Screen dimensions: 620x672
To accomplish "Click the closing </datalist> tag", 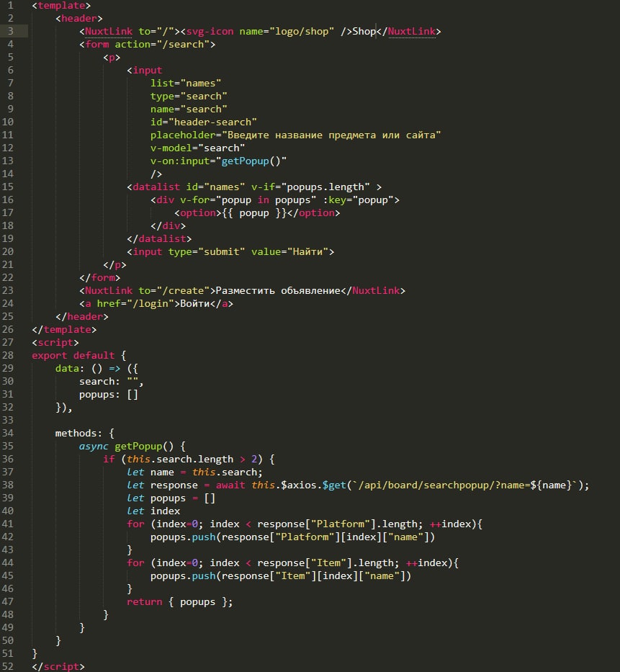I will coord(159,238).
